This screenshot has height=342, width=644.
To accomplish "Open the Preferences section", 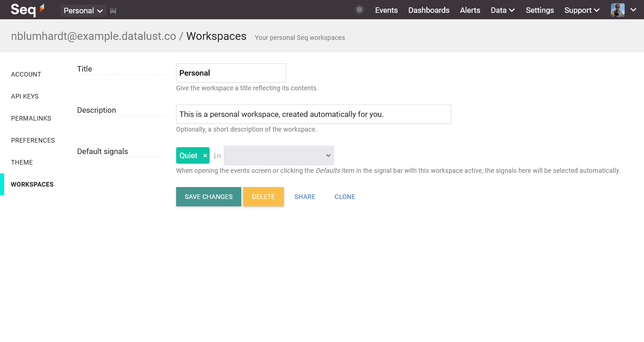I will click(x=33, y=140).
